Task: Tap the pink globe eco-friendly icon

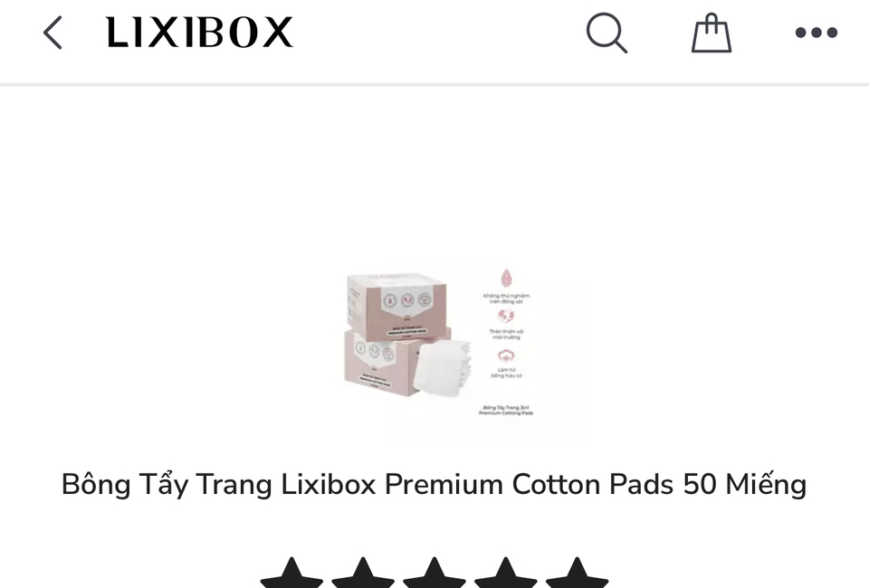Action: (505, 316)
